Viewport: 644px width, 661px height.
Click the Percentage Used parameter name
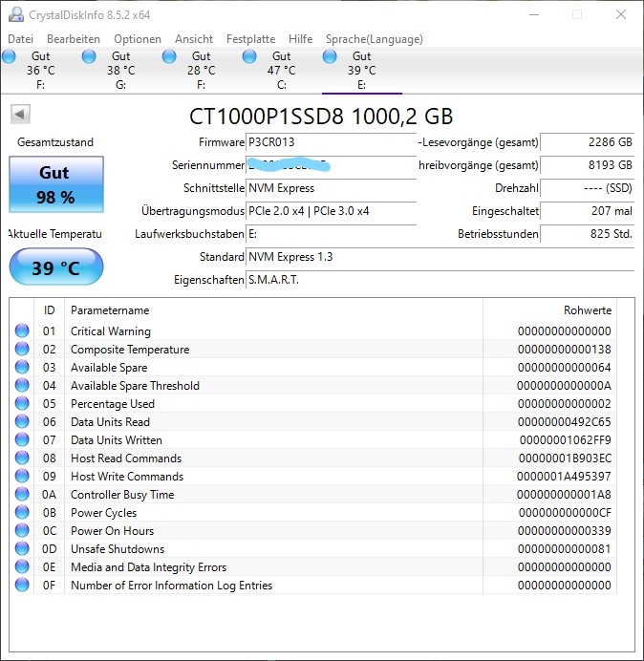[113, 404]
